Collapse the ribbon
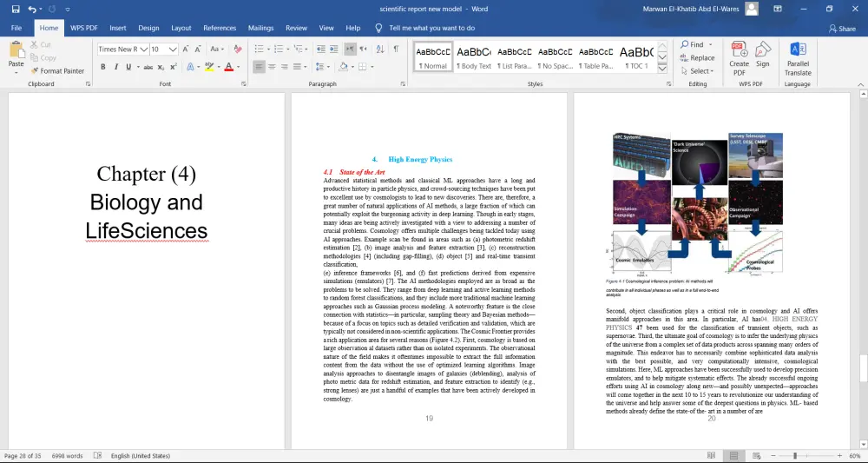 (860, 84)
